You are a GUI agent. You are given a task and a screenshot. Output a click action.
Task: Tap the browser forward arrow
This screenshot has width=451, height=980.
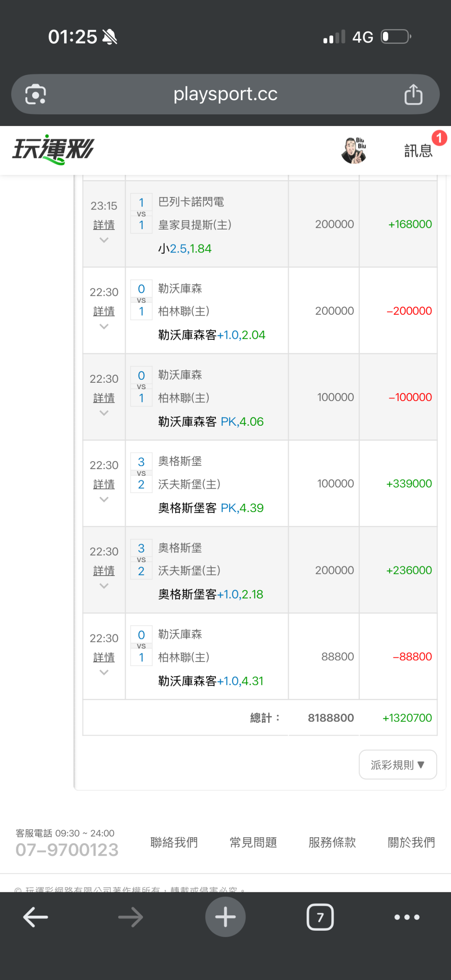coord(130,917)
